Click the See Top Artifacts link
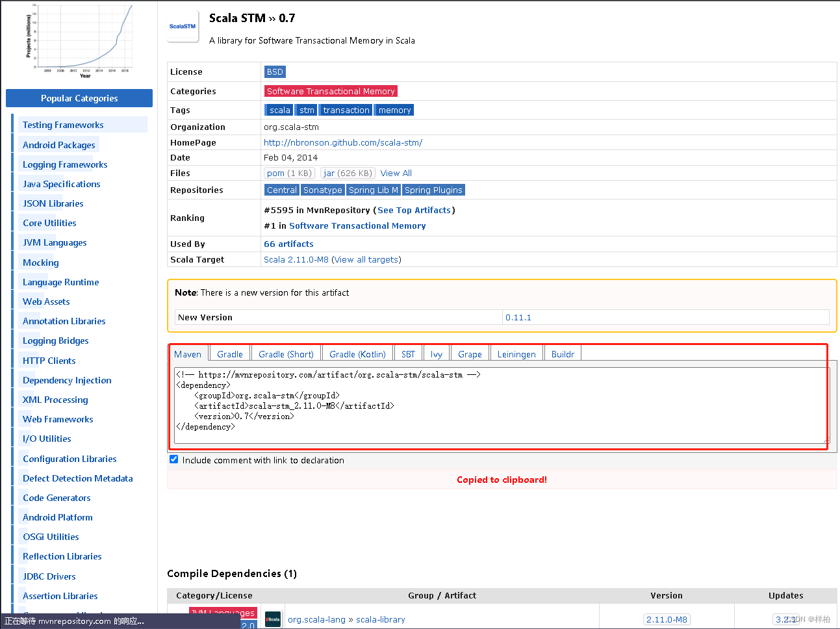This screenshot has height=629, width=840. [x=414, y=211]
